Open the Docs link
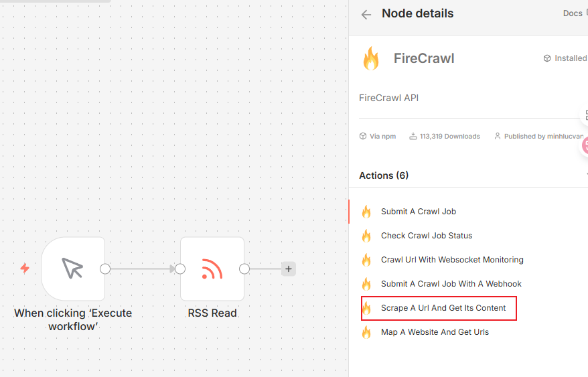 pos(572,13)
